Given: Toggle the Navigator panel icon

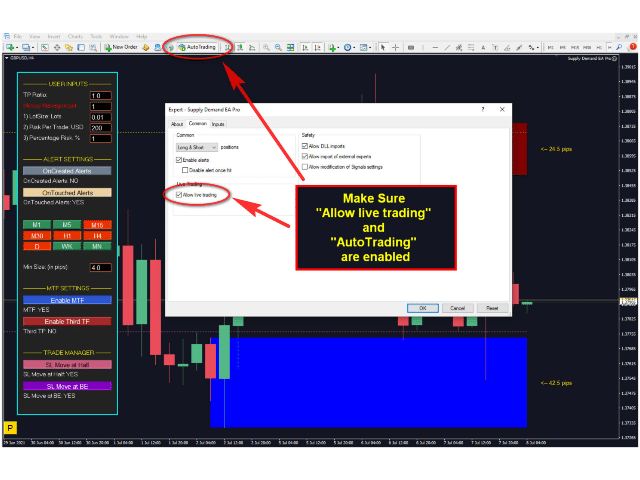Looking at the screenshot, I should (69, 47).
